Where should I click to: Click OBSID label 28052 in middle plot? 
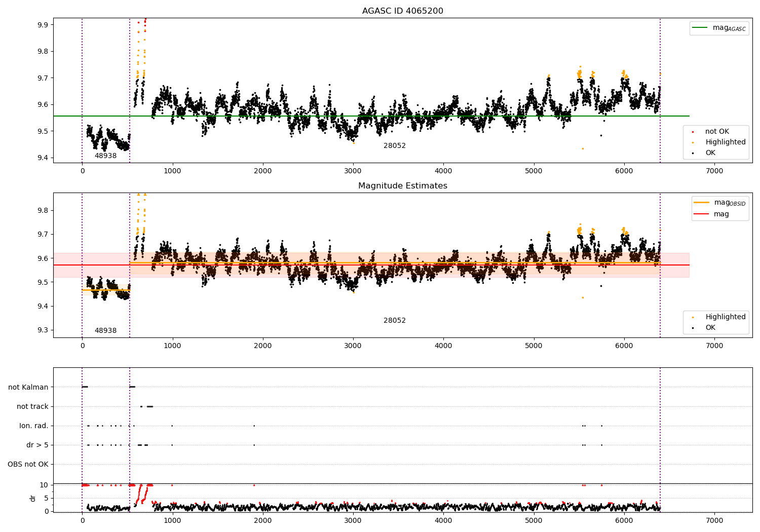tap(394, 321)
